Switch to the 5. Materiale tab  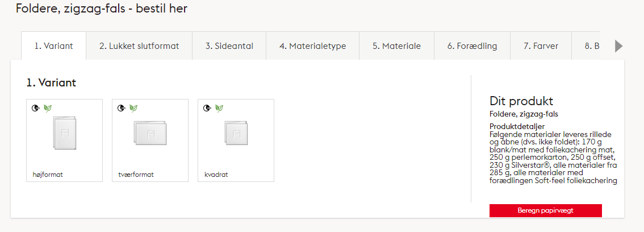(x=396, y=46)
